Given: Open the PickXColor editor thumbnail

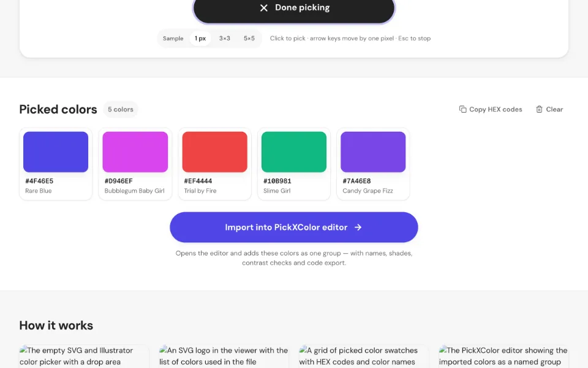Looking at the screenshot, I should [503, 356].
